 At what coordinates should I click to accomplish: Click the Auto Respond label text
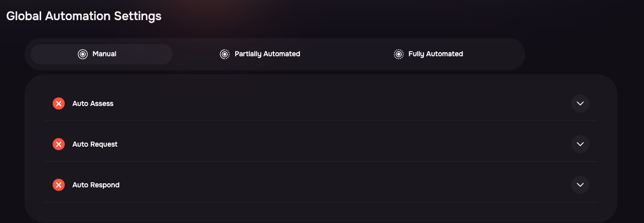96,185
